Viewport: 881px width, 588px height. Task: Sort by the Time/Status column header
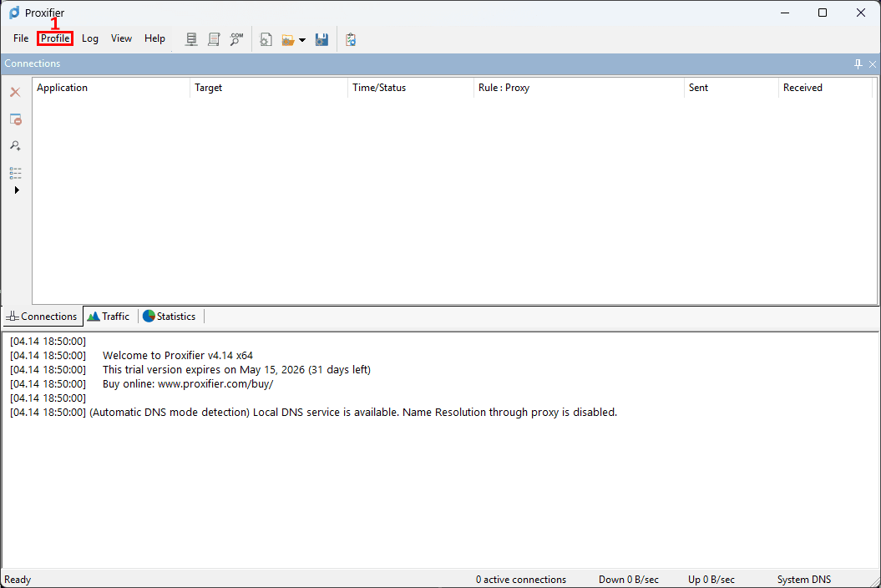point(411,88)
